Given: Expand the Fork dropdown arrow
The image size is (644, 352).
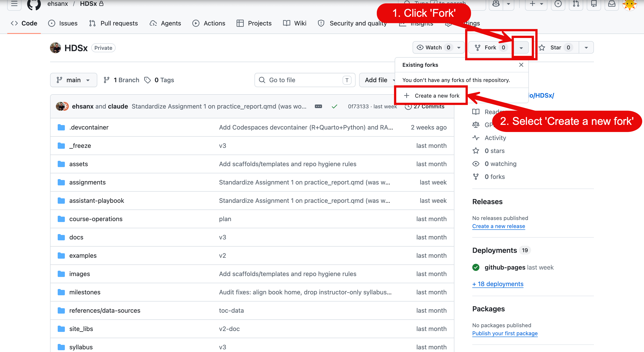Looking at the screenshot, I should [521, 47].
